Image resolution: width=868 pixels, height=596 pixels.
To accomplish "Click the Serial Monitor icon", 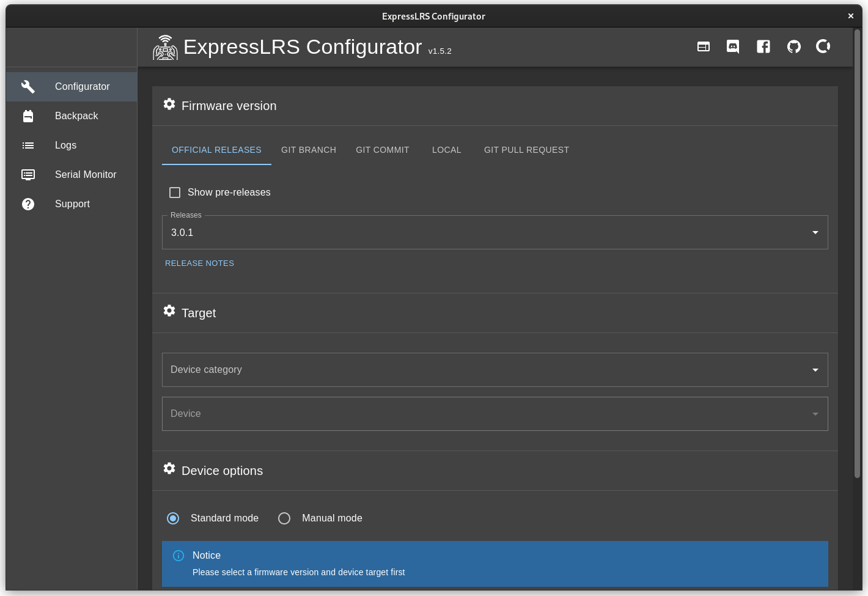I will [28, 175].
